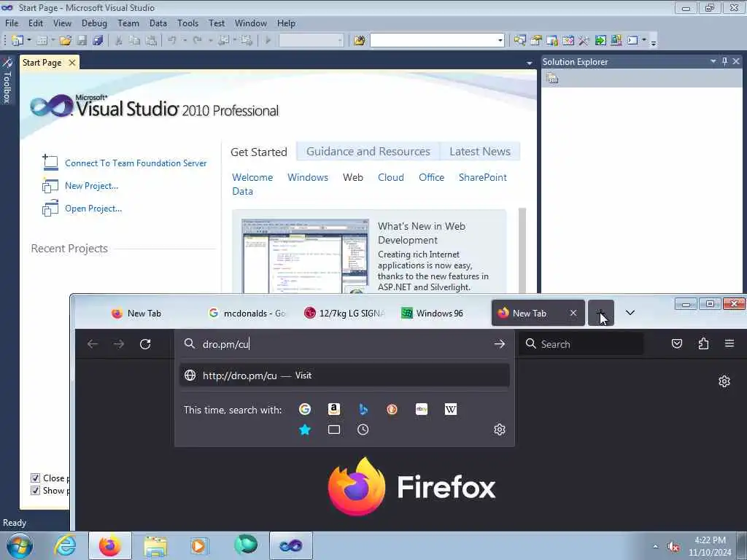Click Start Debugging play icon
747x560 pixels.
(x=268, y=41)
